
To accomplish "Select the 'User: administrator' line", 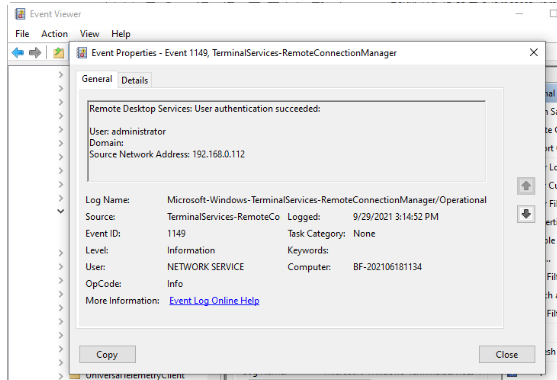I will pos(128,132).
